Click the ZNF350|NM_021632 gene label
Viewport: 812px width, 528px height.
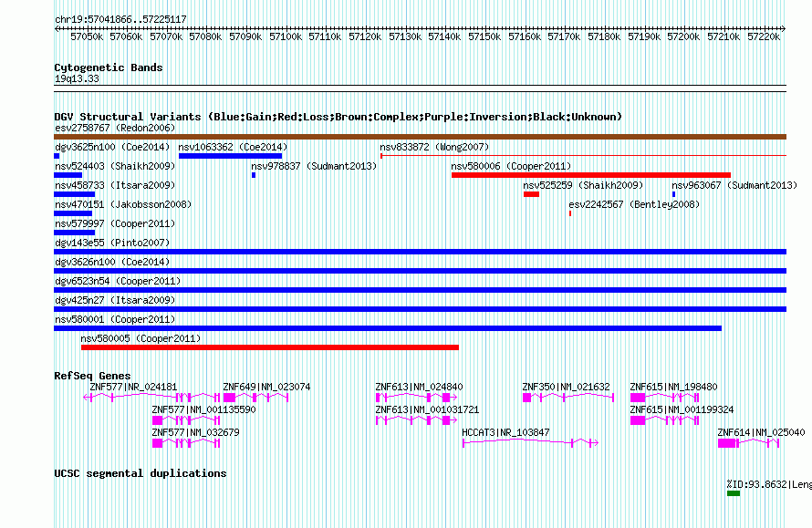click(x=566, y=387)
